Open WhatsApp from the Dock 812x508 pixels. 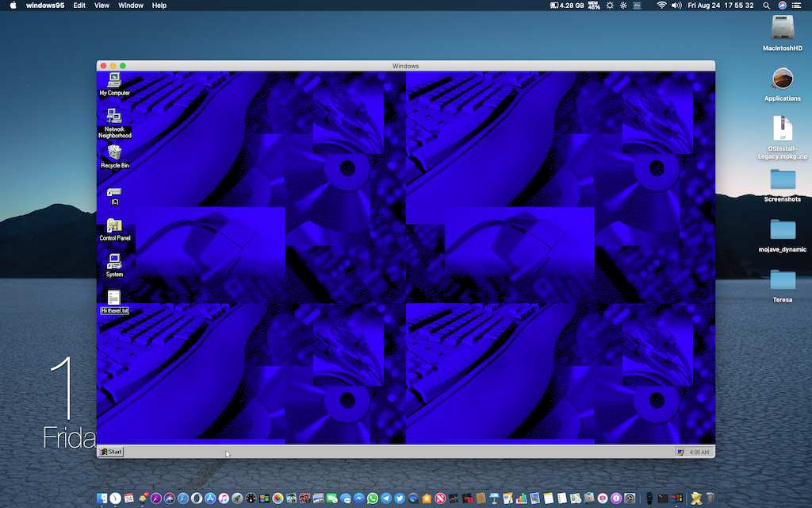(x=373, y=498)
